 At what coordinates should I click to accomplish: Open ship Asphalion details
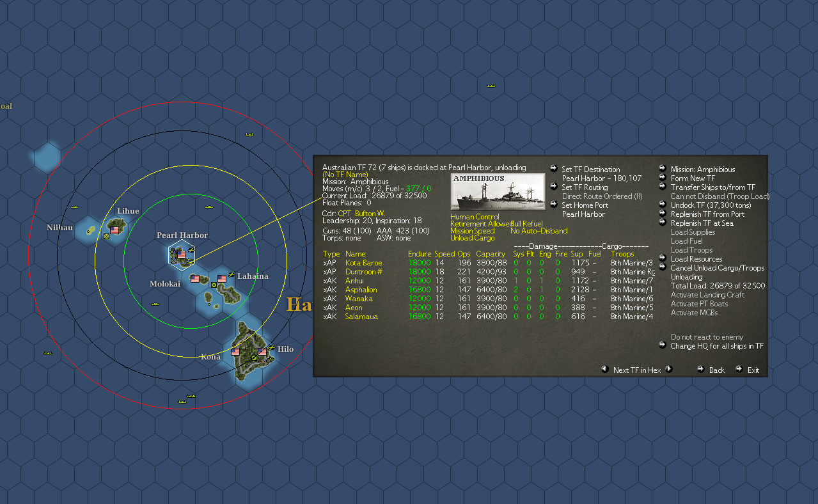point(361,290)
